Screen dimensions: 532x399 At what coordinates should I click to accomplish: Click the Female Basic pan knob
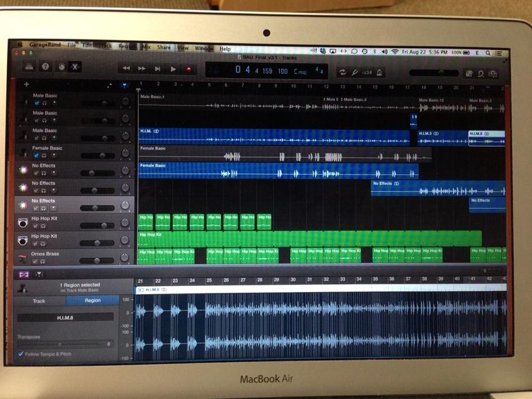coord(126,153)
